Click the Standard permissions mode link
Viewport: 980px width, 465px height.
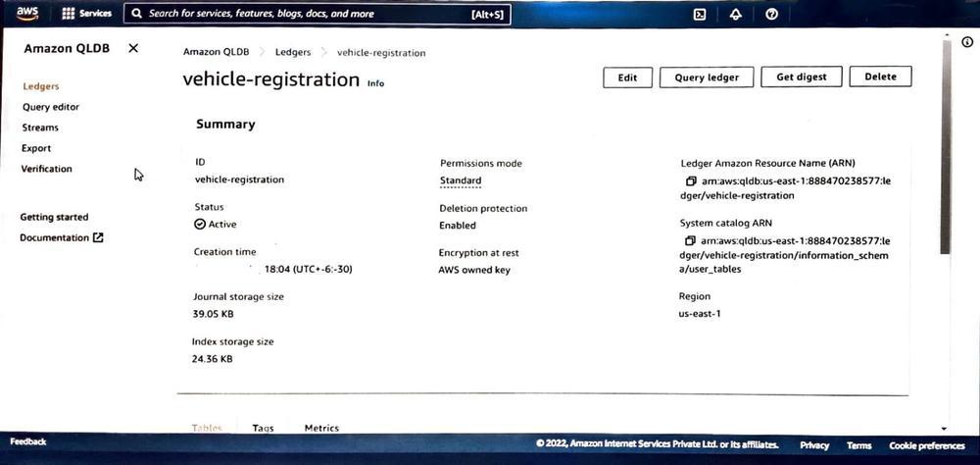tap(461, 181)
